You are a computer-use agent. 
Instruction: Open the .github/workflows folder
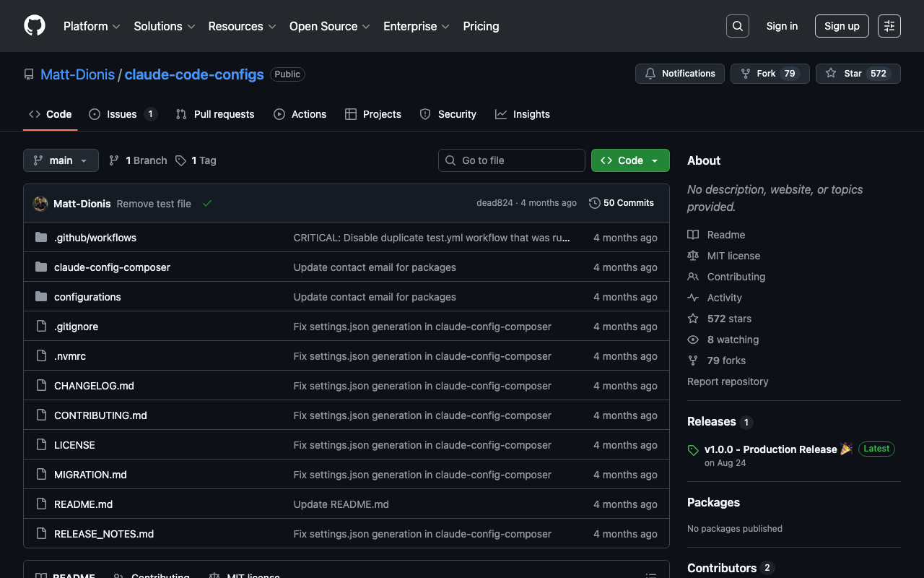tap(95, 238)
